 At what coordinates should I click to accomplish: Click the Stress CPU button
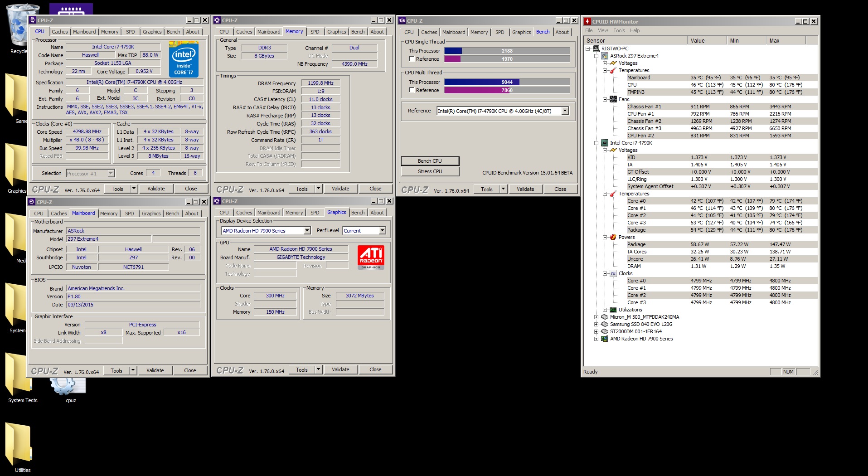click(430, 171)
